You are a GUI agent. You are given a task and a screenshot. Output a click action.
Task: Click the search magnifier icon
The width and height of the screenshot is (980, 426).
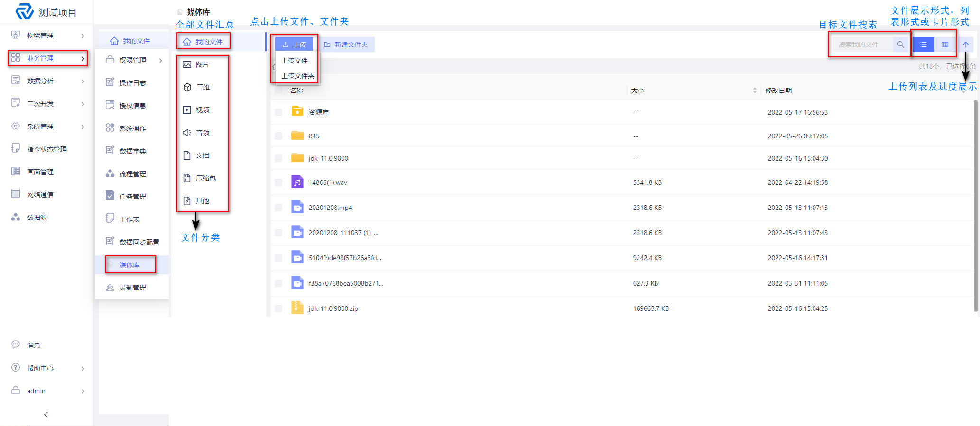coord(900,45)
